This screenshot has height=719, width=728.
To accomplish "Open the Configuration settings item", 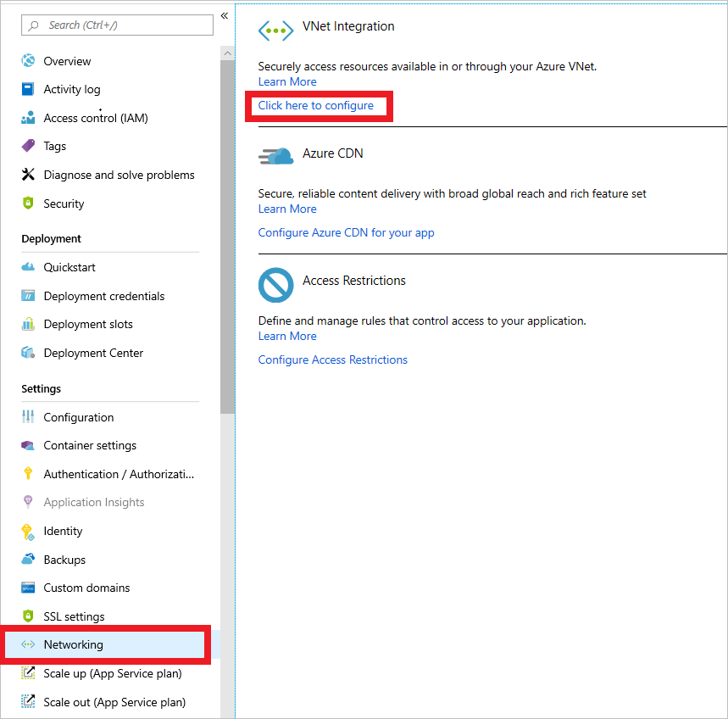I will (79, 417).
